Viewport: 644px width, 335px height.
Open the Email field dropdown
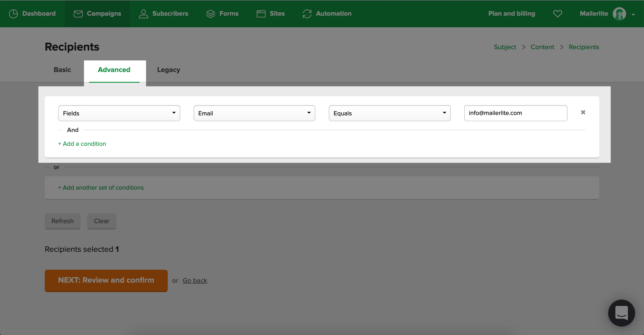pos(254,113)
